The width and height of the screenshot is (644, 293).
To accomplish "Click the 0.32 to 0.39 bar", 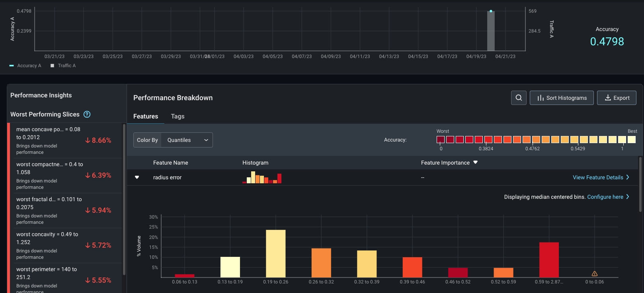I will coord(367,264).
